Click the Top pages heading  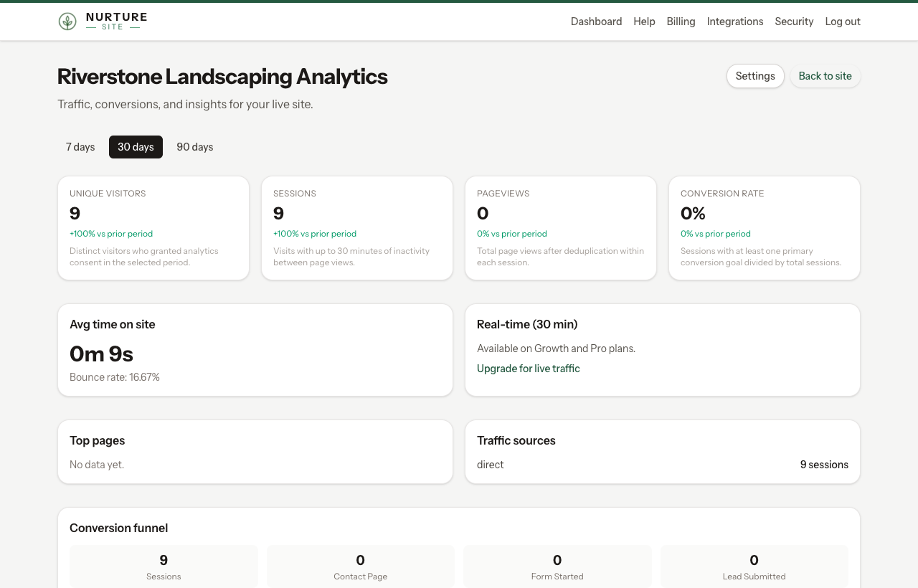[x=98, y=440]
